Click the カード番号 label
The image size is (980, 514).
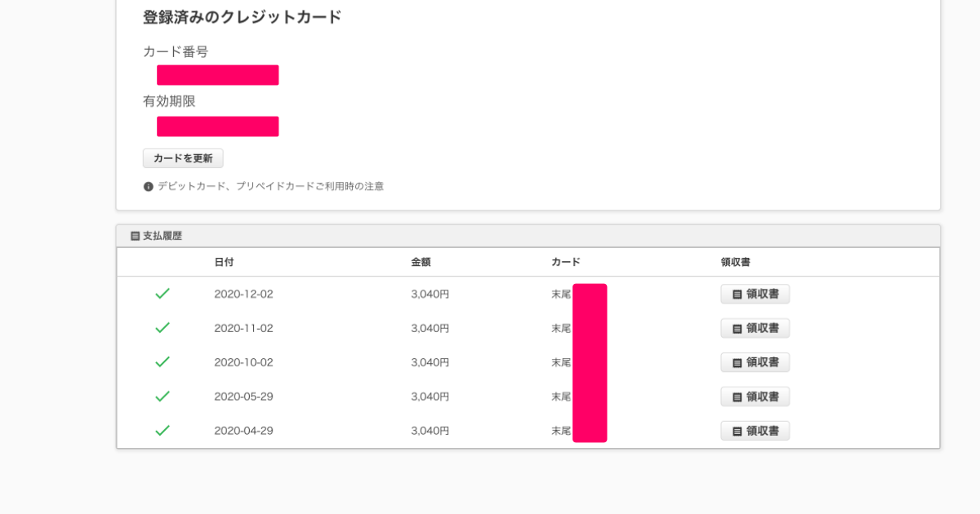[176, 51]
